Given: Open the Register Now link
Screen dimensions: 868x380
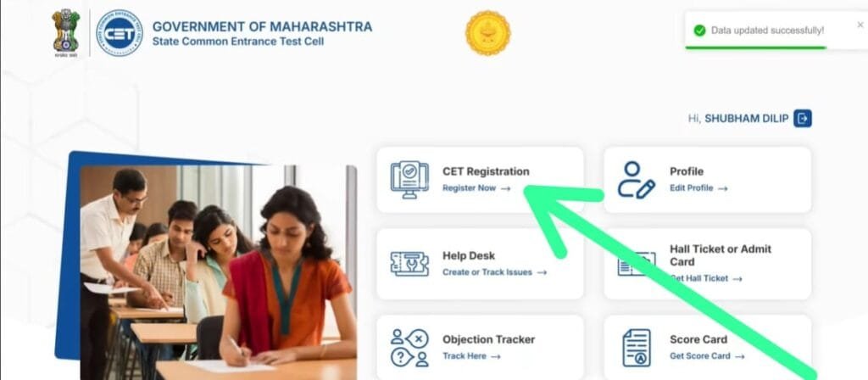Looking at the screenshot, I should (476, 188).
